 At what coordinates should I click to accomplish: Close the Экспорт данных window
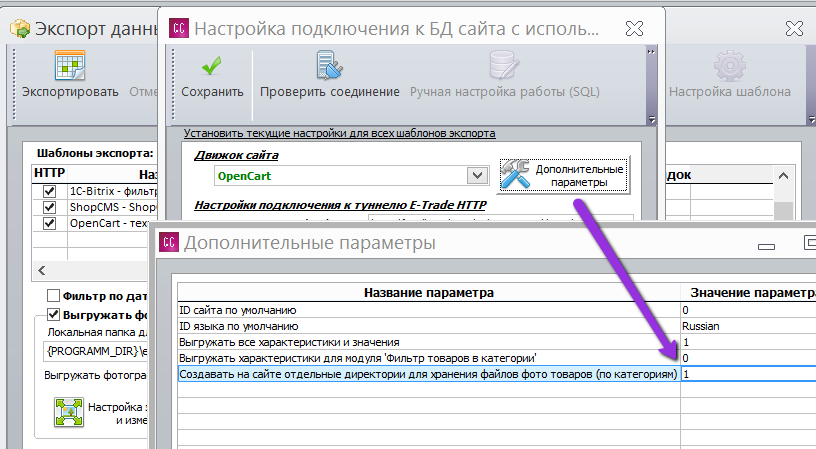794,28
